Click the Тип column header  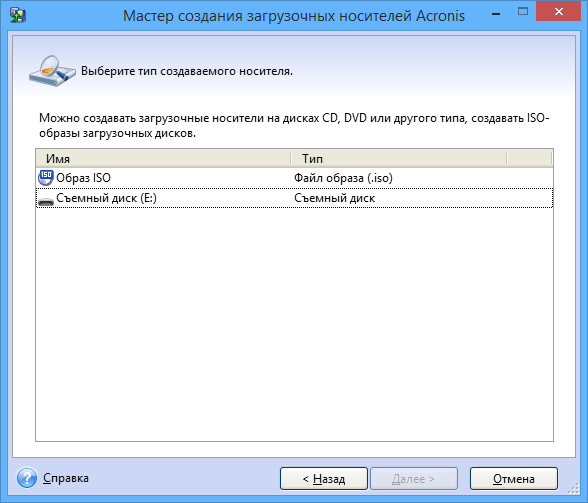(x=399, y=158)
